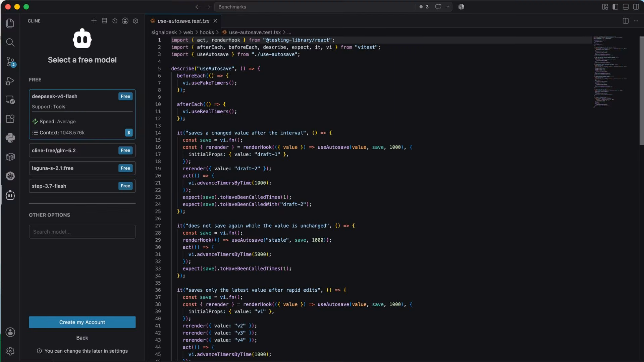Open Cline MCP servers icon
Viewport: 644px width, 362px height.
tap(104, 21)
